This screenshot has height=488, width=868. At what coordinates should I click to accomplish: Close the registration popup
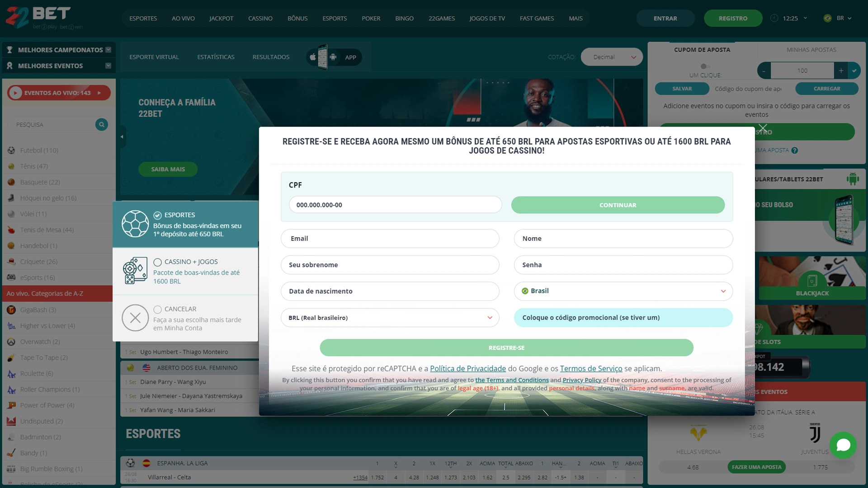[763, 128]
